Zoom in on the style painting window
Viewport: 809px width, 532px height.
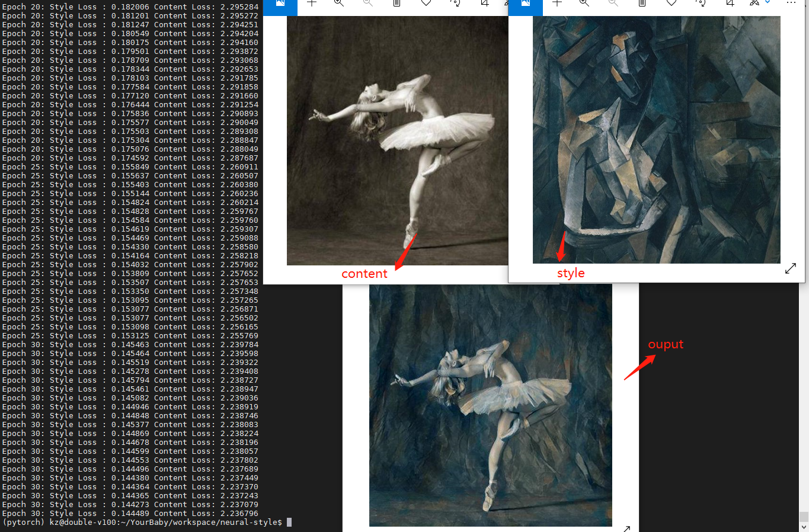584,4
